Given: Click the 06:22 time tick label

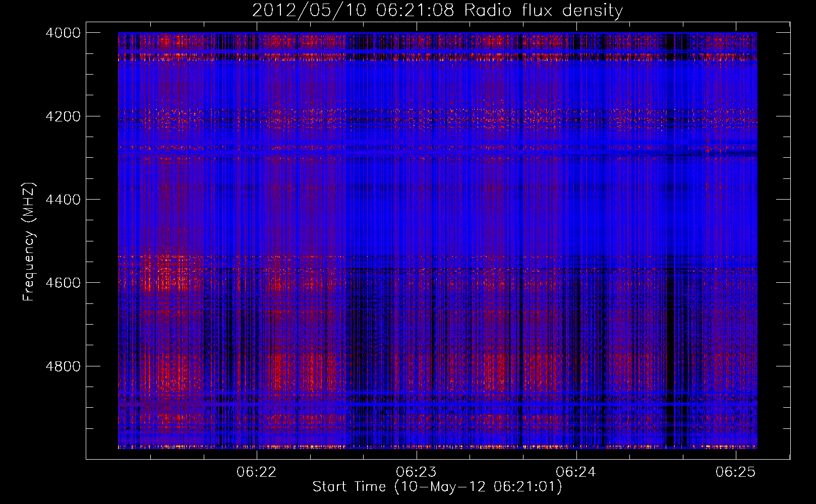Looking at the screenshot, I should (257, 472).
